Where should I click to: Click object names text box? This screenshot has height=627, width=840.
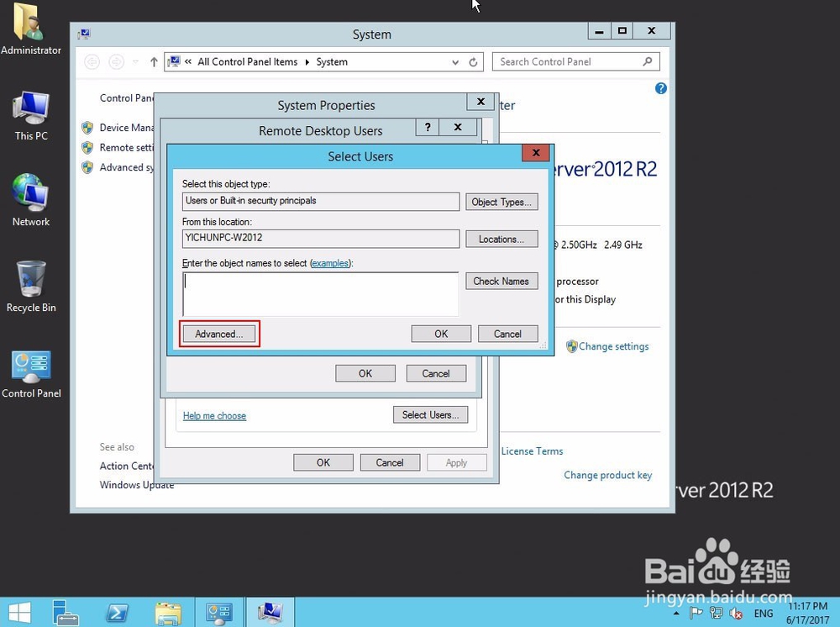pos(320,294)
